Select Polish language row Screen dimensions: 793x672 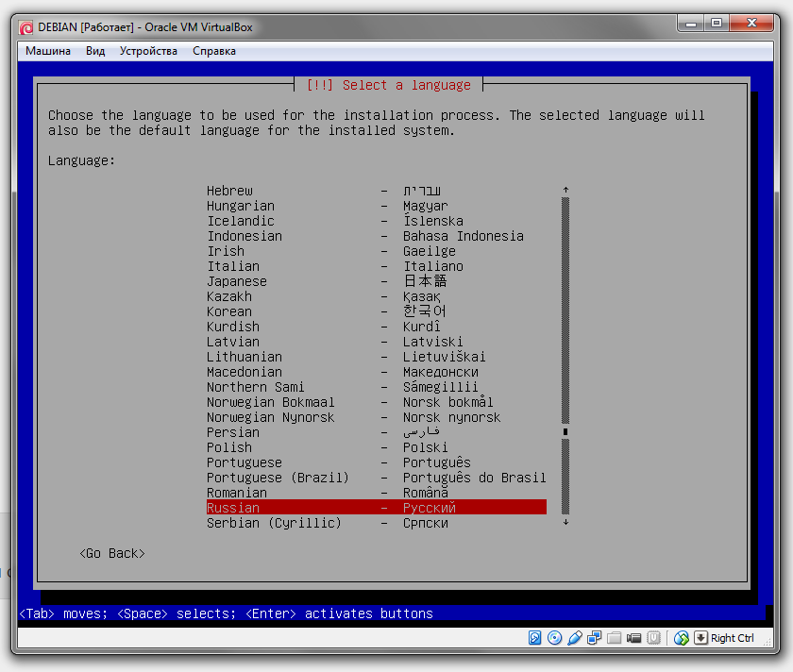tap(377, 447)
